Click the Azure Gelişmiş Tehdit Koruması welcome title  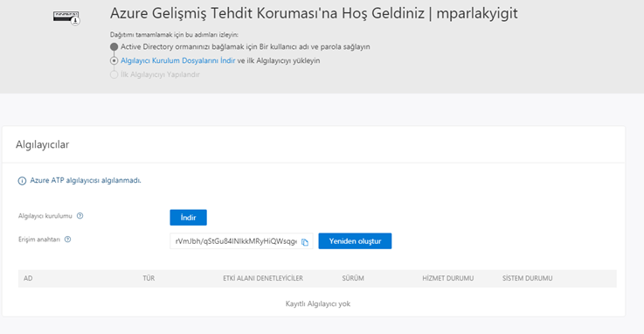314,13
